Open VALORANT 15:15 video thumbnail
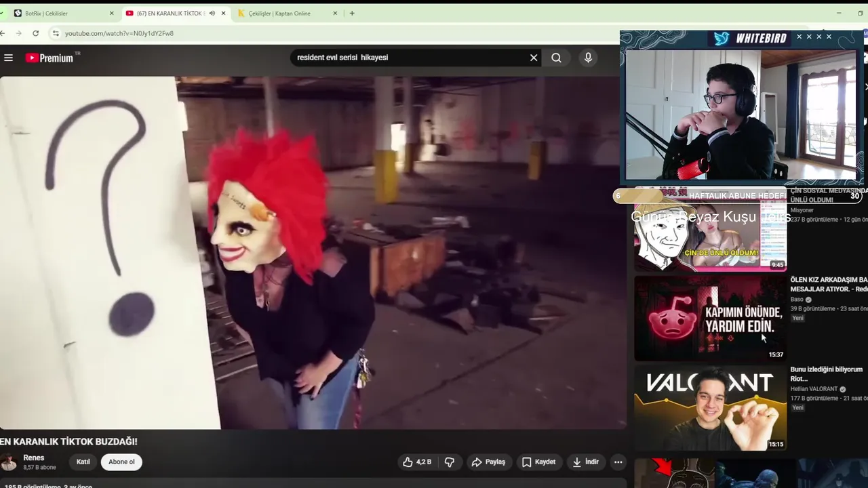Screen dimensions: 868x488 [x=710, y=409]
